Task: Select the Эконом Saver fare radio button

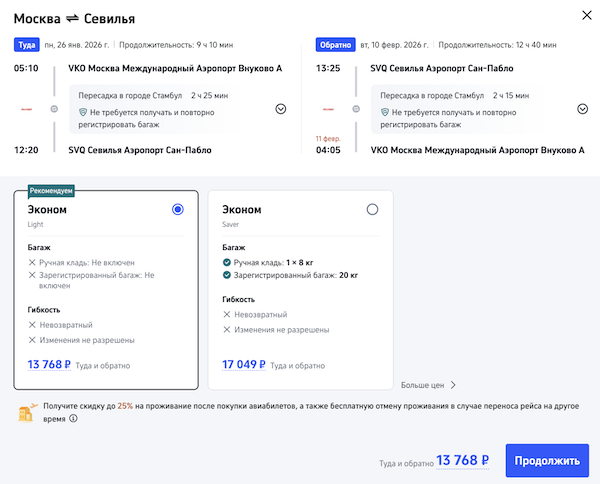Action: (373, 209)
